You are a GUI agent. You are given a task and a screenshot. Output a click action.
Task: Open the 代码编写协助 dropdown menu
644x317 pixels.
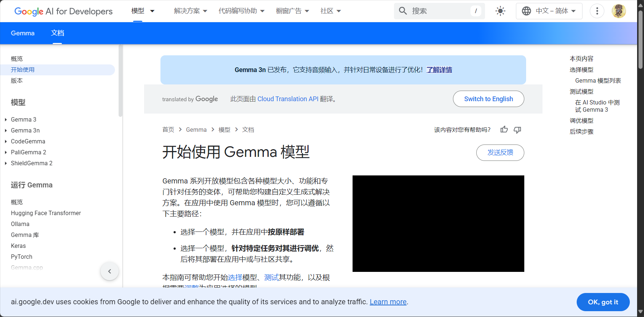[x=242, y=11]
